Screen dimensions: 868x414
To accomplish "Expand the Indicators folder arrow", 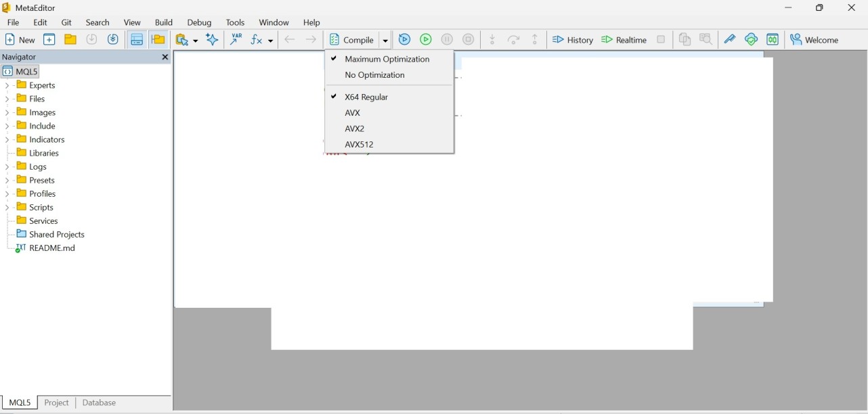I will tap(7, 140).
